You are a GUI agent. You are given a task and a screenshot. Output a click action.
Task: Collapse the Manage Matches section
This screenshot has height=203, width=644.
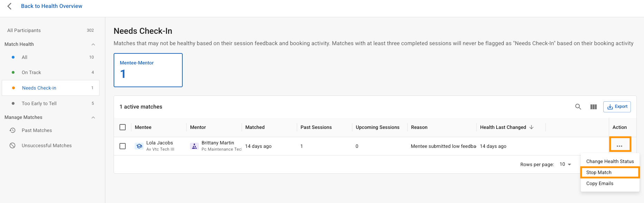click(93, 118)
